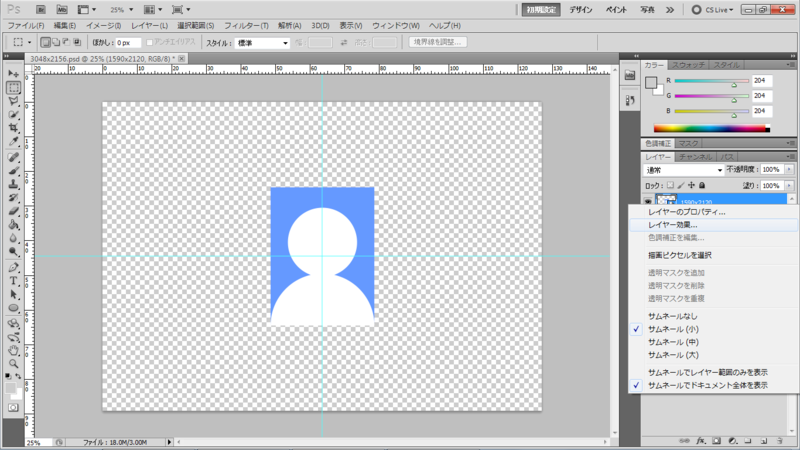Switch to the Photography workspace
This screenshot has height=450, width=800.
[647, 10]
